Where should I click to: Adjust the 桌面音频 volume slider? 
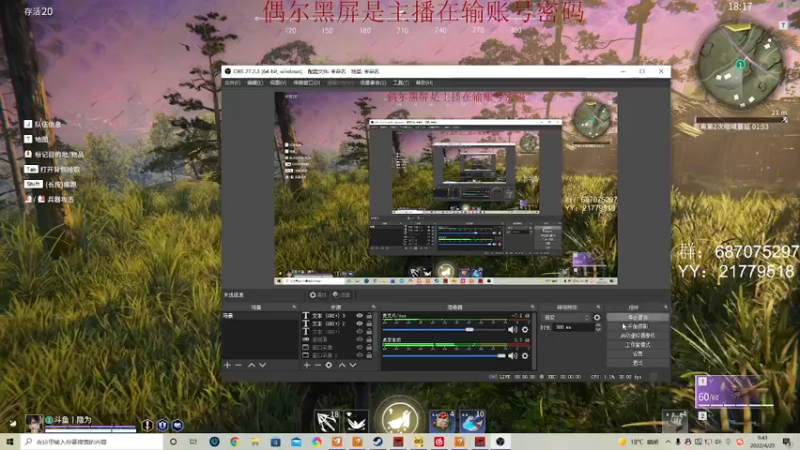click(444, 356)
